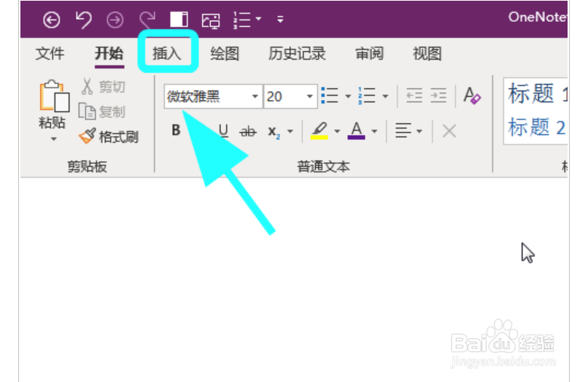The width and height of the screenshot is (588, 382).
Task: Apply purple font color
Action: pyautogui.click(x=356, y=130)
